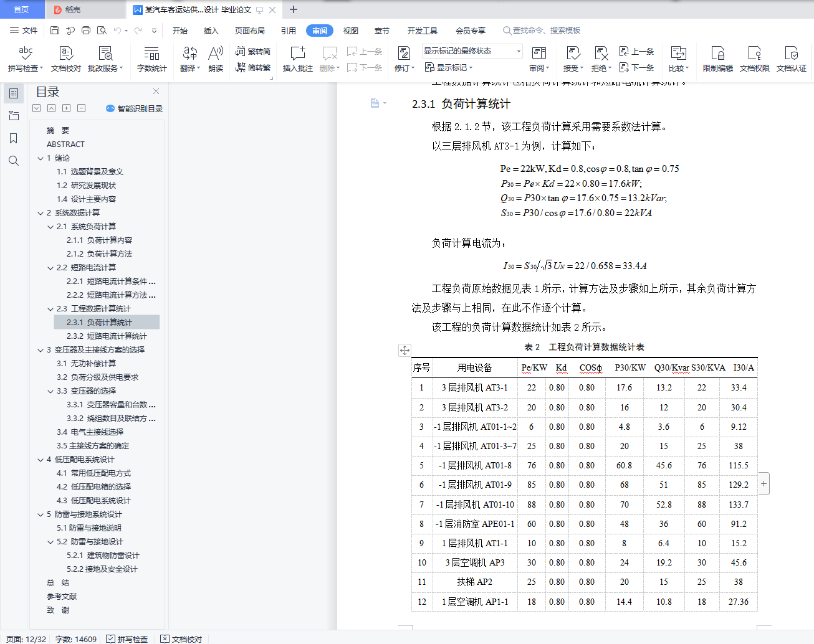
Task: Collapse the 4 低压配电系统设计 chevron
Action: pos(41,460)
